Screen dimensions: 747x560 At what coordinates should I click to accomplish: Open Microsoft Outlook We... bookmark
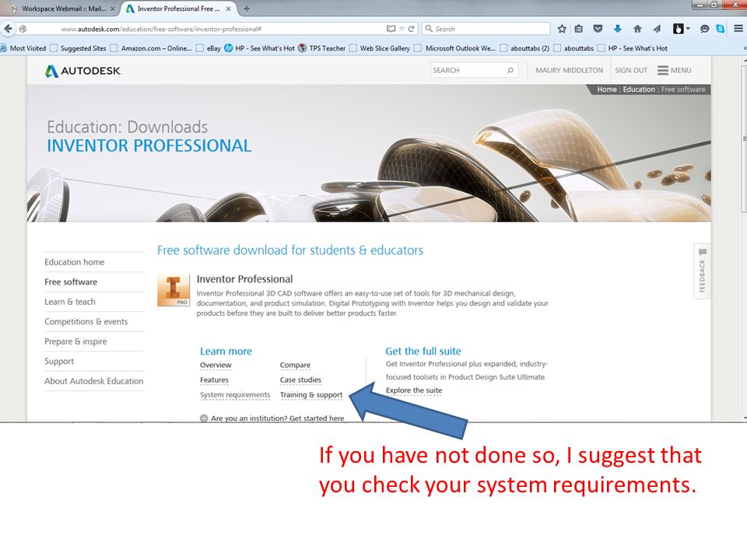(x=455, y=48)
